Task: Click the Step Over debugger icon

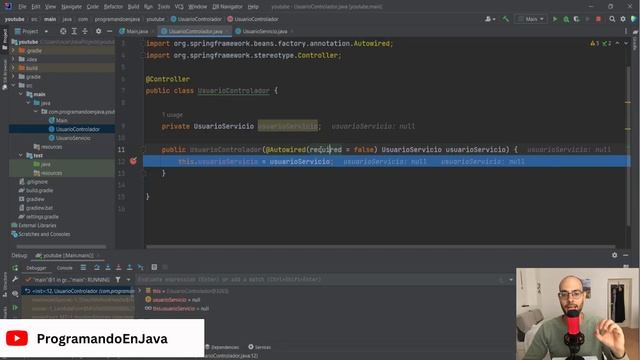Action: point(97,267)
